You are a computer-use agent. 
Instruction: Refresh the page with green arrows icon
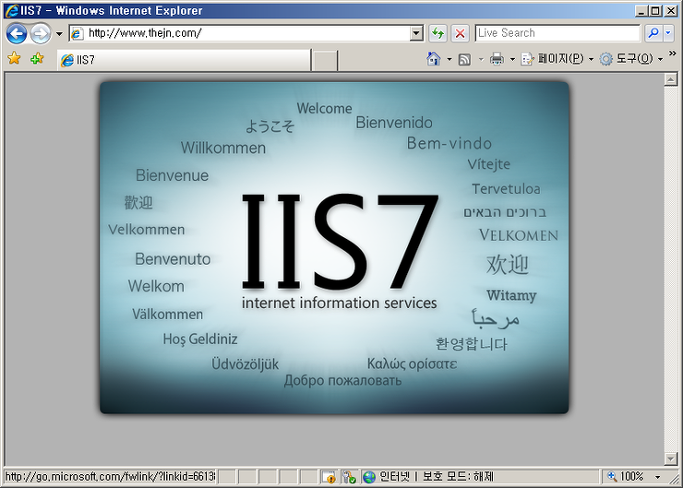click(438, 33)
